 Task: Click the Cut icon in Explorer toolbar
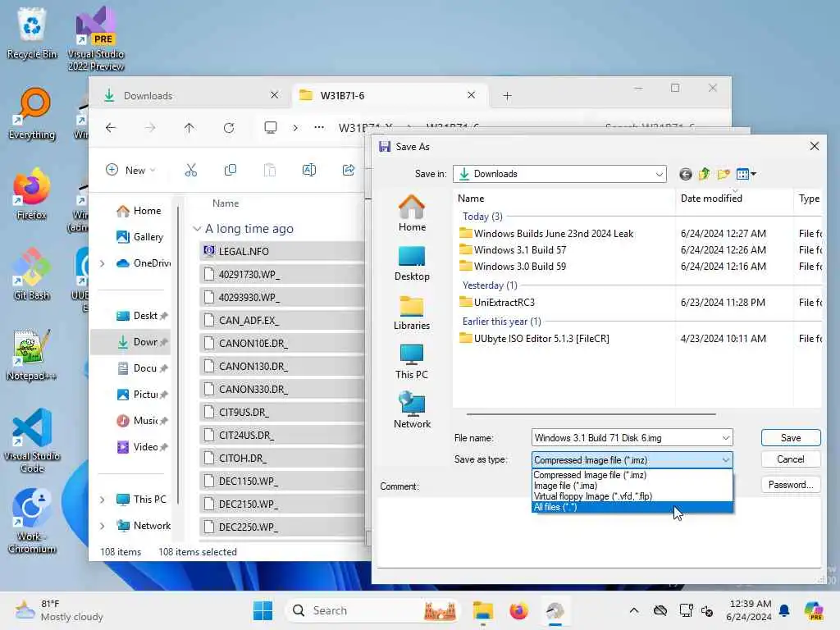pyautogui.click(x=190, y=171)
